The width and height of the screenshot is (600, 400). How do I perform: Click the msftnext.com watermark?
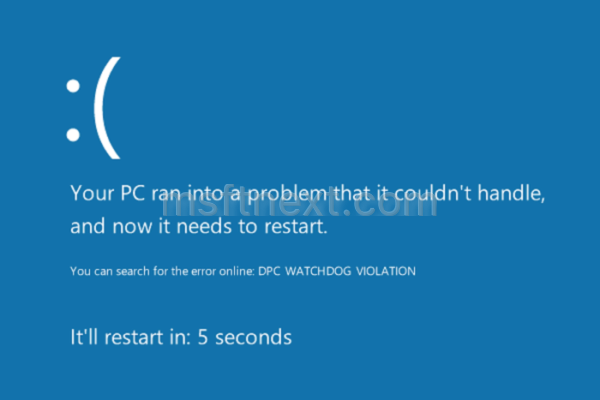[299, 205]
